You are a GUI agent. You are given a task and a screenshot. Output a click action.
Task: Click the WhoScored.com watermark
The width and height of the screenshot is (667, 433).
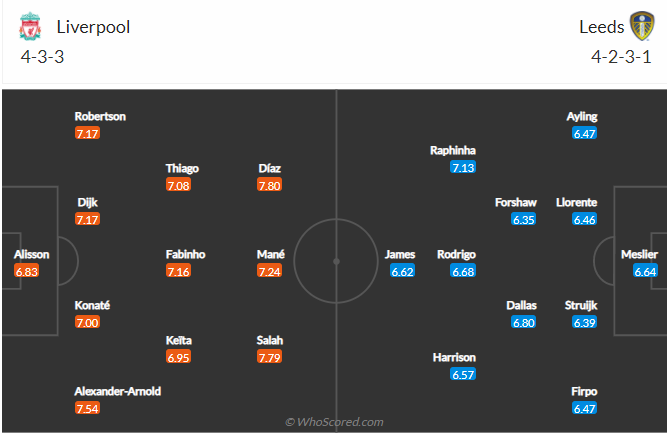[334, 422]
